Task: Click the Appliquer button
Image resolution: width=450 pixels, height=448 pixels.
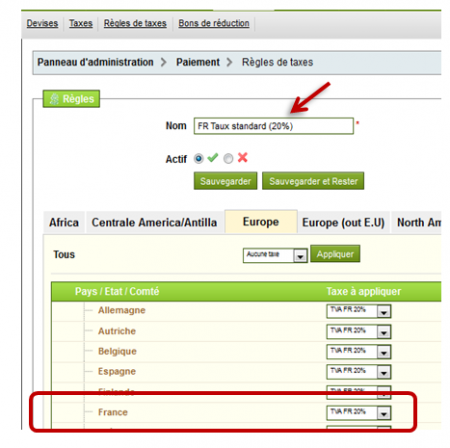Action: click(x=335, y=254)
